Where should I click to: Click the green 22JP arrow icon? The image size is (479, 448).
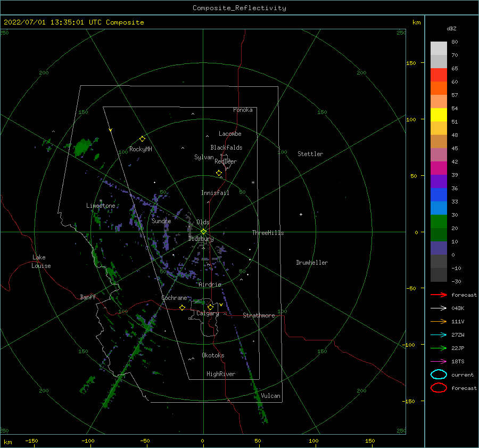439,348
